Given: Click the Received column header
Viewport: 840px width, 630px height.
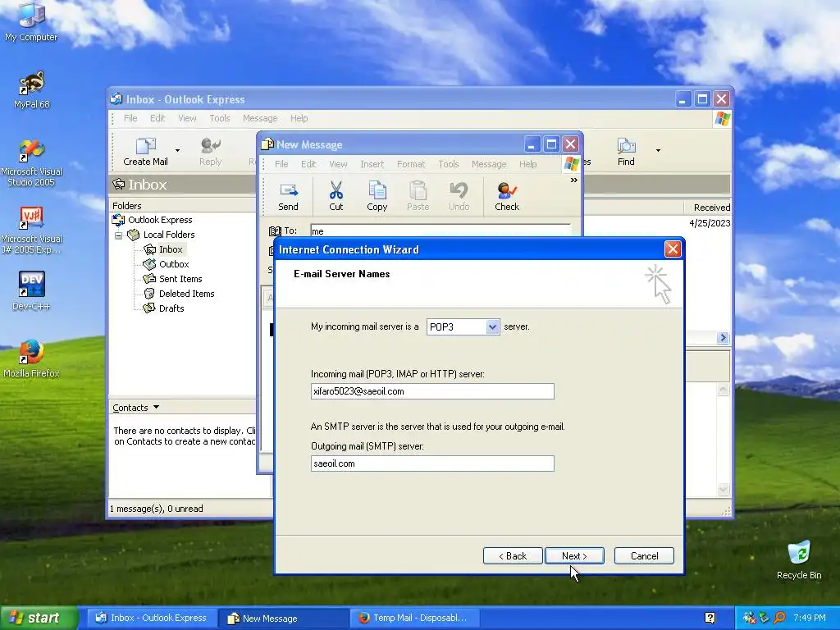Looking at the screenshot, I should (708, 208).
